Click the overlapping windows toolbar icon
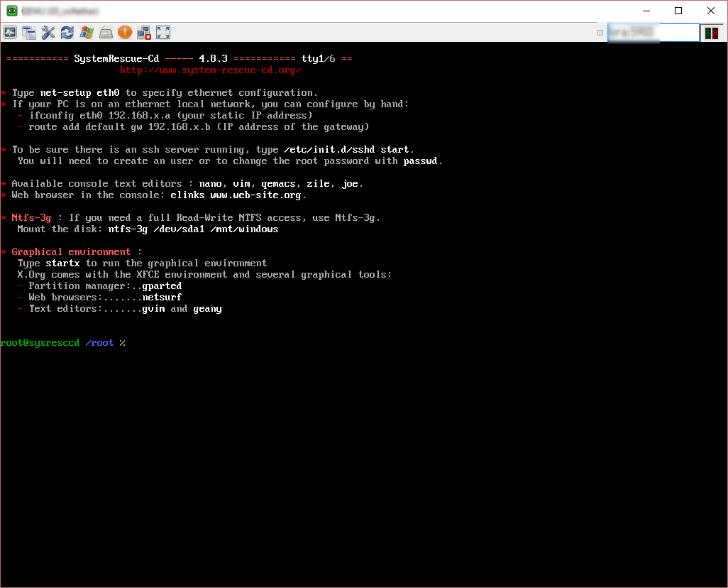 [x=29, y=32]
